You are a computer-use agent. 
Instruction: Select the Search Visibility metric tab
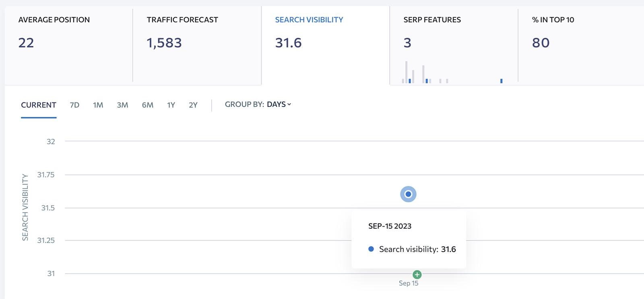click(325, 45)
